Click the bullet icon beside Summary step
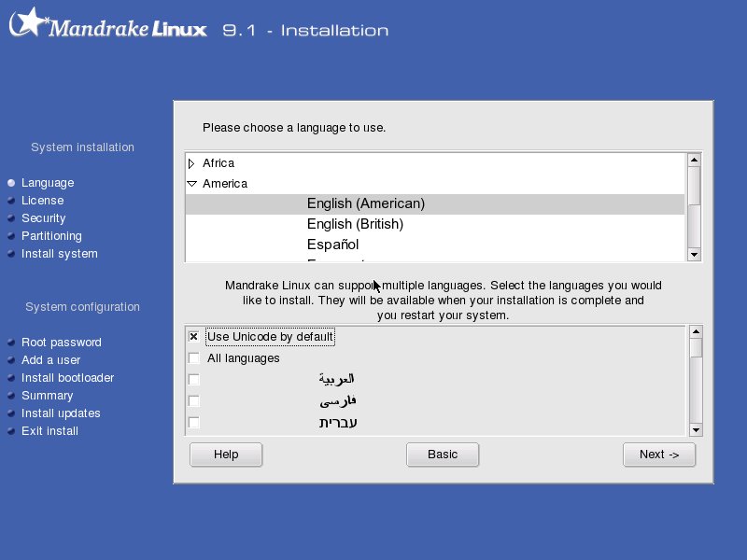The width and height of the screenshot is (747, 560). pos(11,396)
